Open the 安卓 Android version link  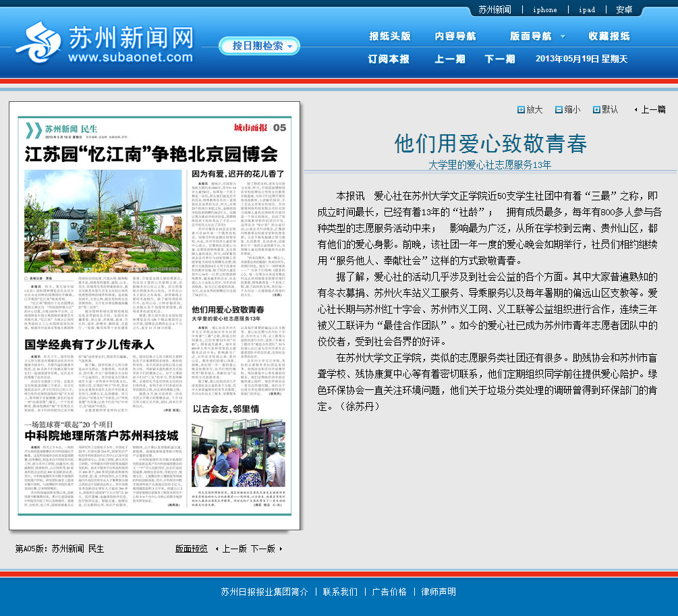[624, 9]
